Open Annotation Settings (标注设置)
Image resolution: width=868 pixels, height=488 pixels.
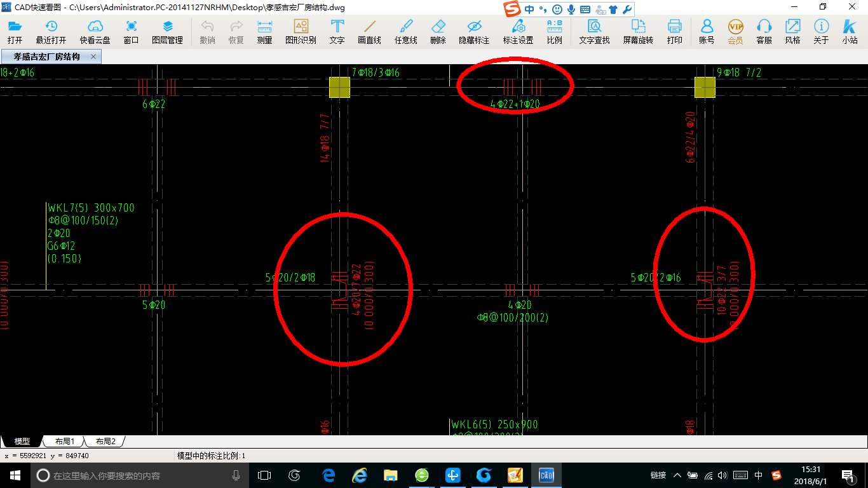pyautogui.click(x=518, y=32)
